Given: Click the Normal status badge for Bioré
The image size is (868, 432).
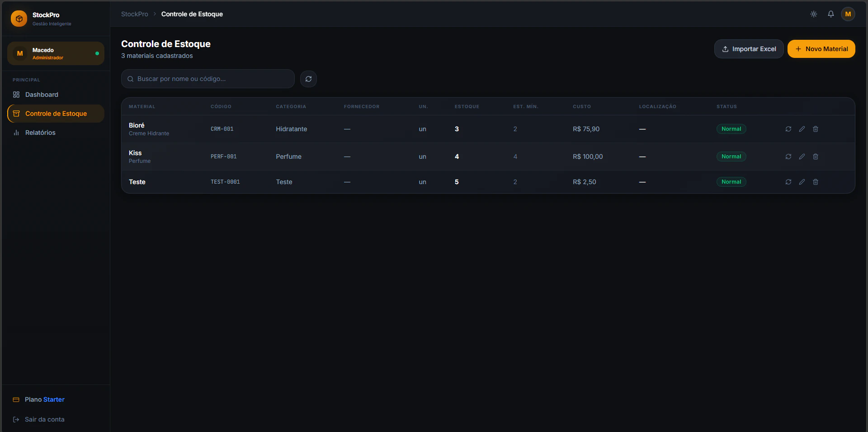Looking at the screenshot, I should (x=731, y=129).
